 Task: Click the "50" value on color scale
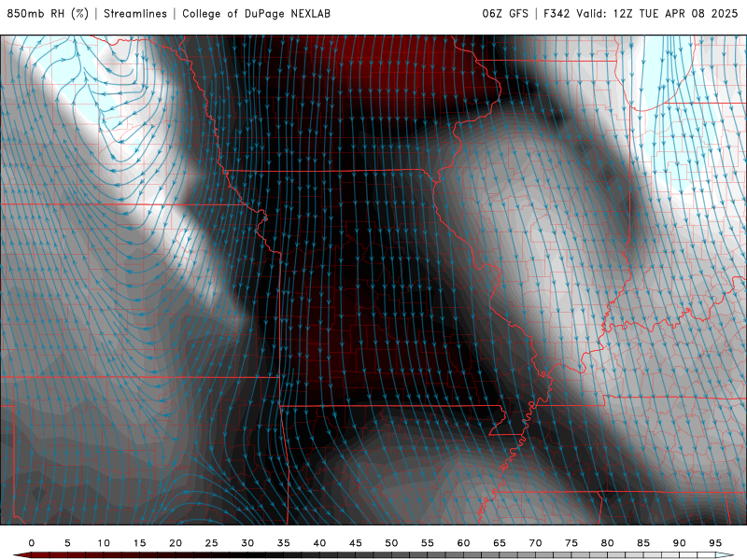(x=391, y=543)
